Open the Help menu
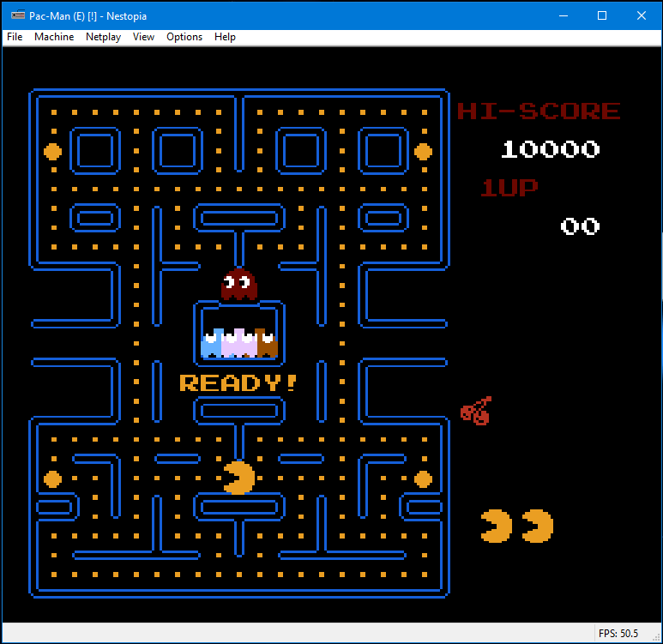The image size is (663, 644). point(225,37)
